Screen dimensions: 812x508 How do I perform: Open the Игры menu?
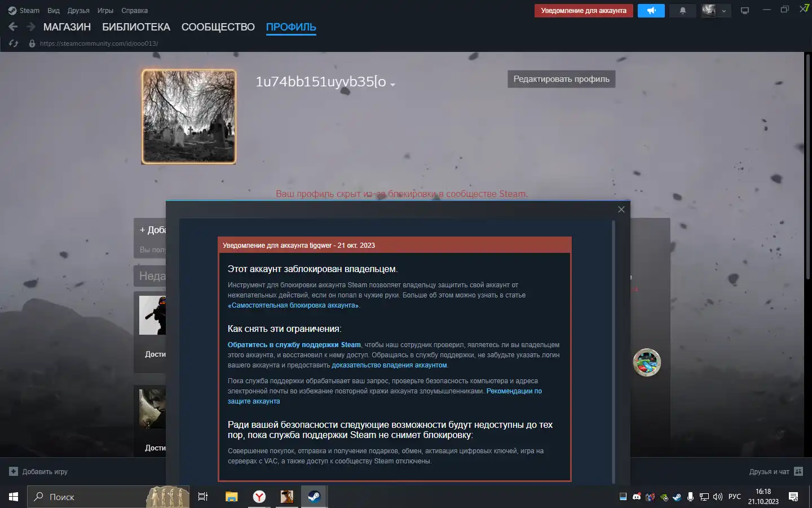tap(105, 11)
